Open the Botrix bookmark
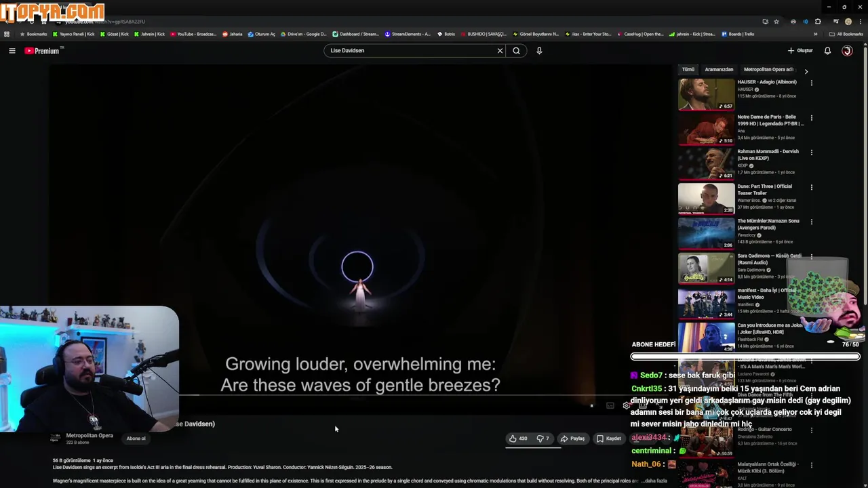Viewport: 868px width, 488px height. click(x=446, y=34)
